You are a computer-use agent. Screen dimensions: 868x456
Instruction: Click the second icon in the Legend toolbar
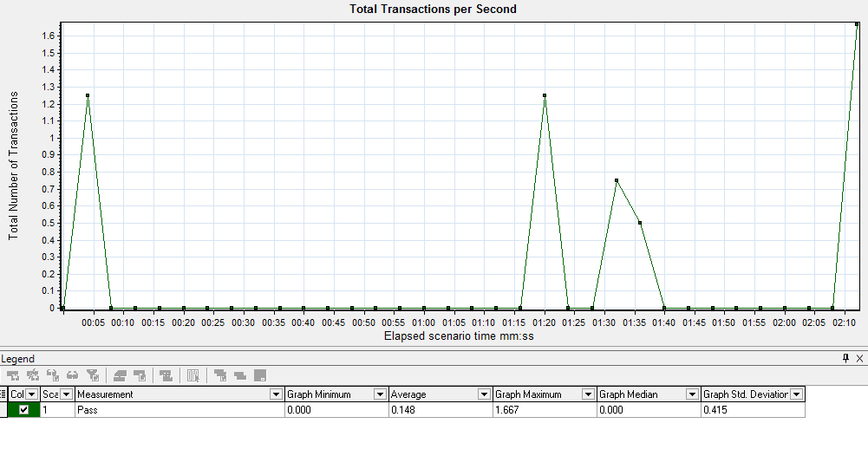tap(33, 375)
